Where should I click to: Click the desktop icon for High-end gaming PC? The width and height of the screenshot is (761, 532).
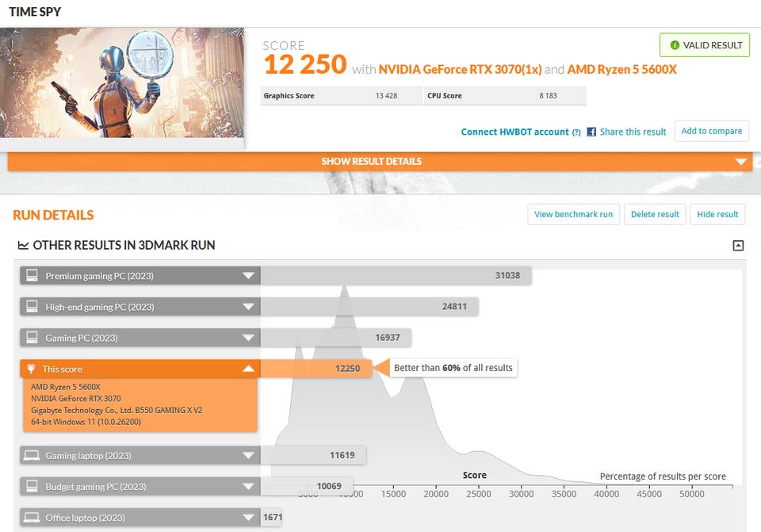32,307
